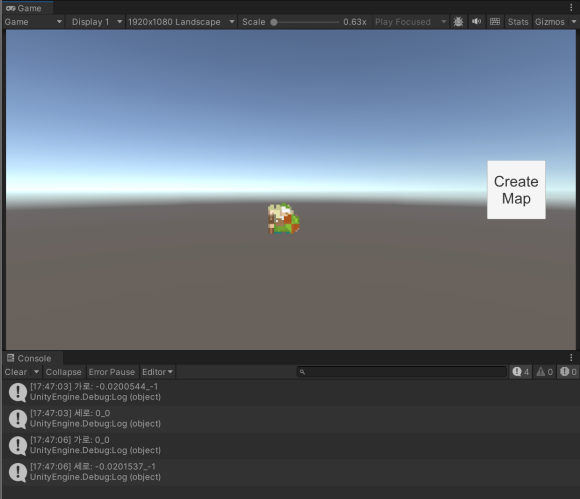Viewport: 580px width, 499px height.
Task: Select log entry '가로: -0.0200544_-1'
Action: tap(291, 392)
